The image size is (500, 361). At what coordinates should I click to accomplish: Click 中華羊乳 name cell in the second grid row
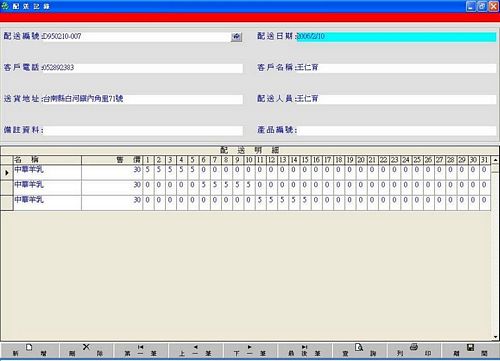click(x=47, y=188)
